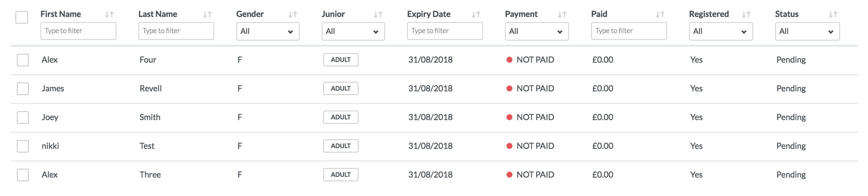Sort by Registered column arrows
Screen dimensions: 868x196
[746, 14]
